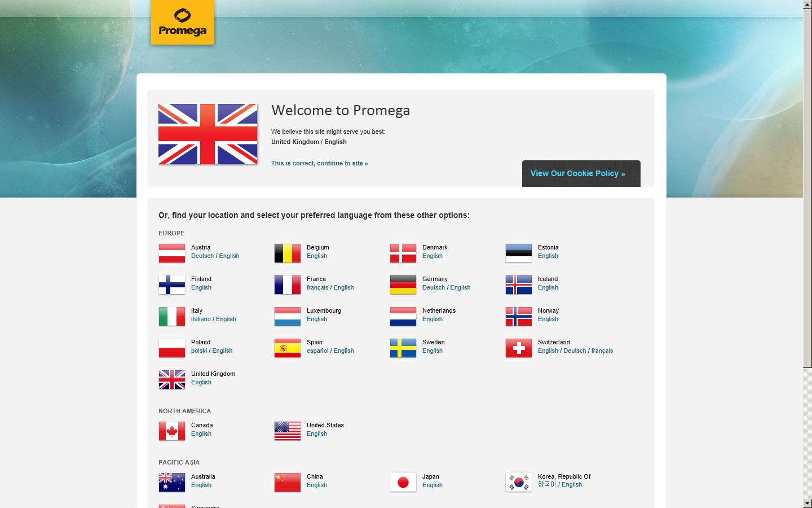The image size is (812, 508).
Task: Click the Japan flag icon
Action: click(403, 483)
